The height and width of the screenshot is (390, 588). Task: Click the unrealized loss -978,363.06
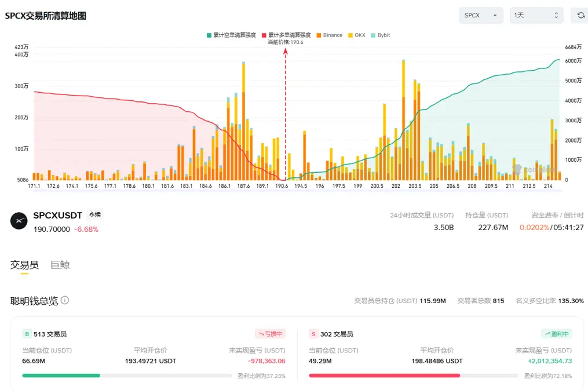266,361
